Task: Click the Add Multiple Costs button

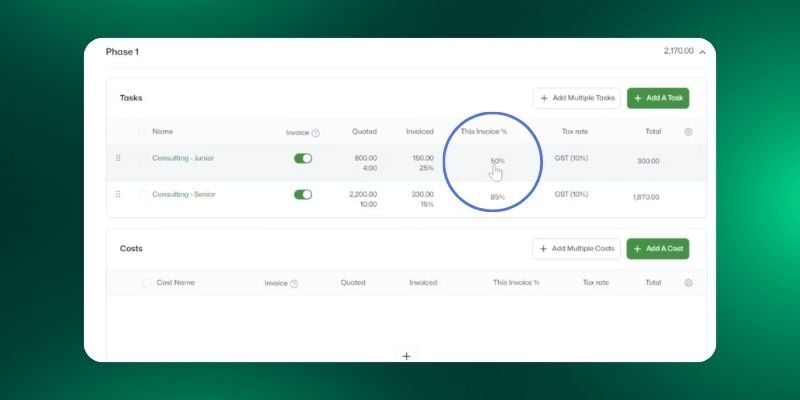Action: click(576, 248)
